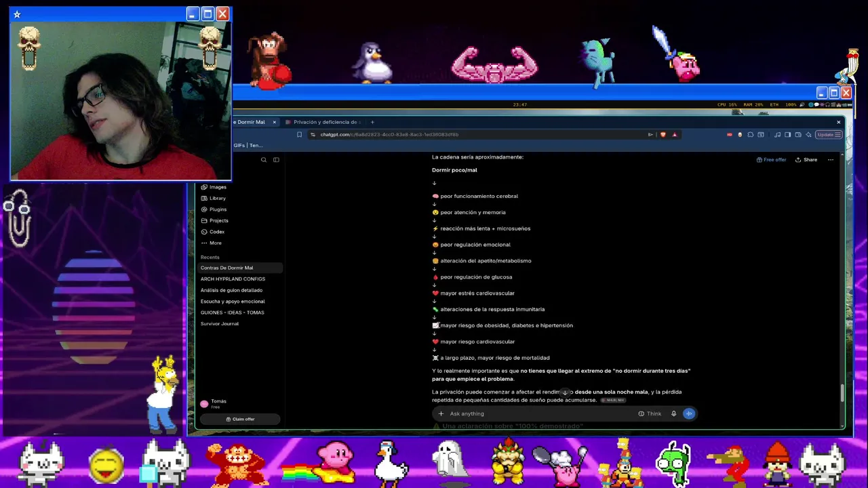The width and height of the screenshot is (868, 488).
Task: Click the browser Update button
Action: click(x=829, y=135)
